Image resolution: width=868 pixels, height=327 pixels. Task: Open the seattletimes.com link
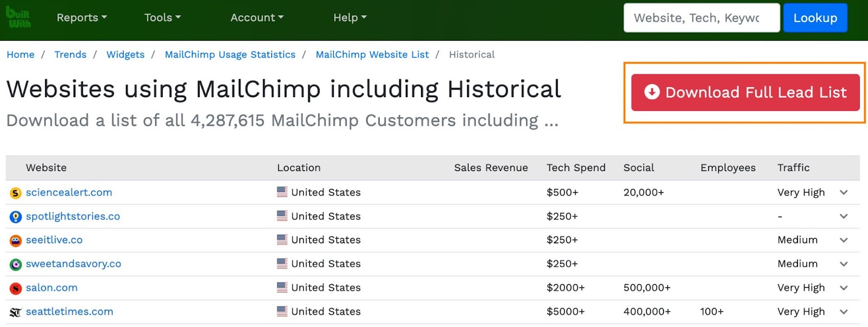(69, 312)
